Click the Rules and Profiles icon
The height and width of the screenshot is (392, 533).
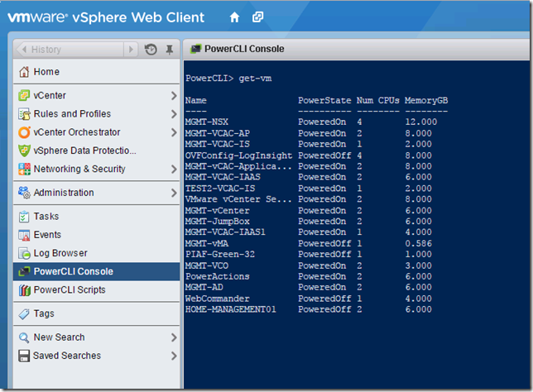tap(24, 114)
